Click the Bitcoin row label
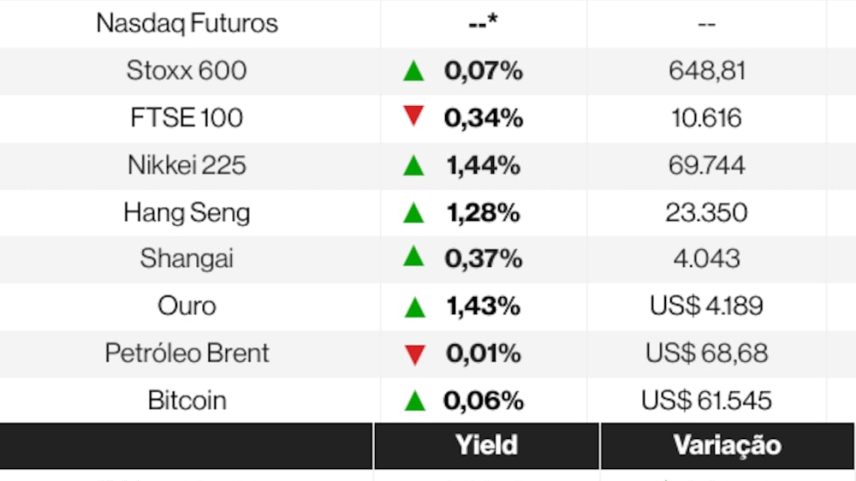This screenshot has height=481, width=856. [x=187, y=401]
